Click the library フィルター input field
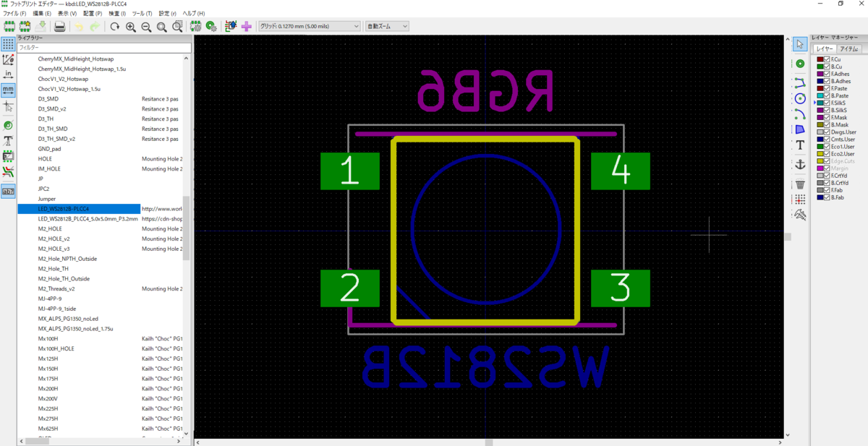The image size is (868, 446). point(104,48)
